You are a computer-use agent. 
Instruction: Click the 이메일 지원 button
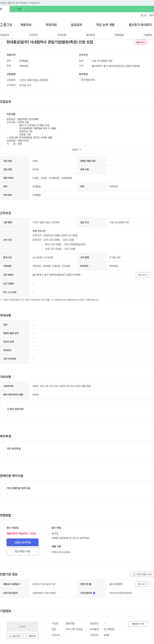point(22,551)
